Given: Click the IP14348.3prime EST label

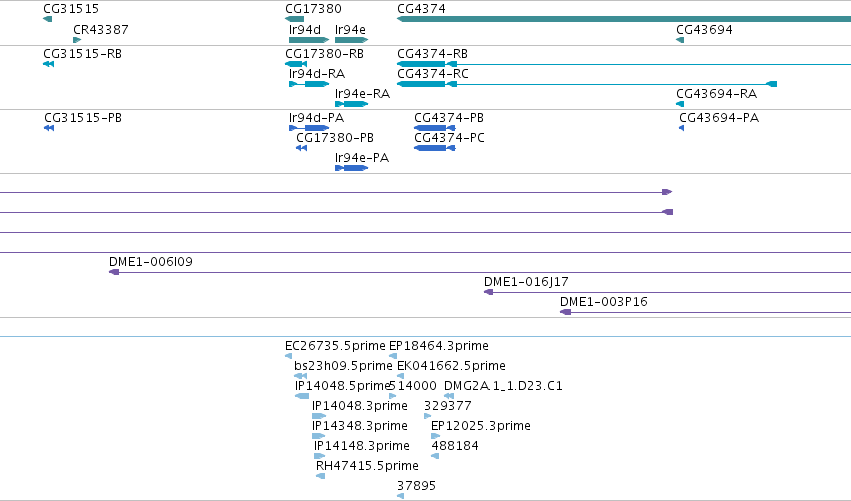Looking at the screenshot, I should pos(360,426).
